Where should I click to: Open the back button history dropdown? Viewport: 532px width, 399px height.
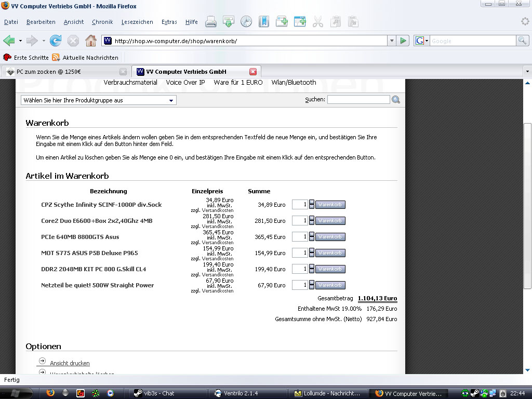point(20,41)
